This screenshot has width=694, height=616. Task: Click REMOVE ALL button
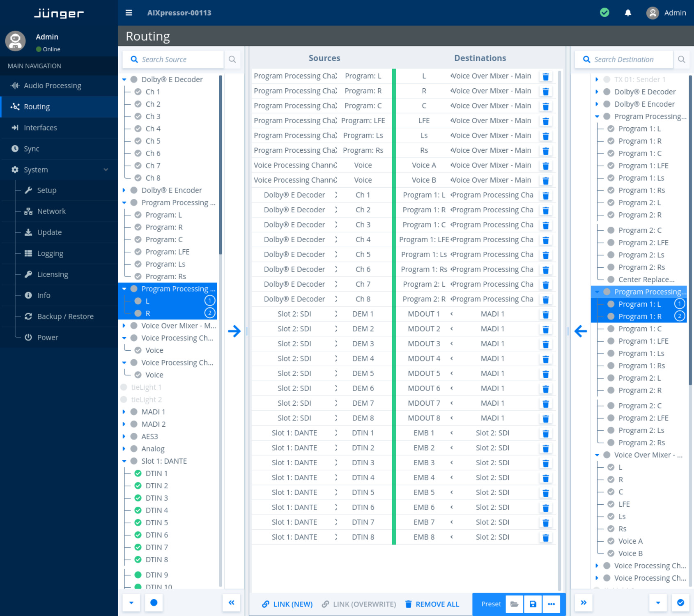tap(432, 604)
